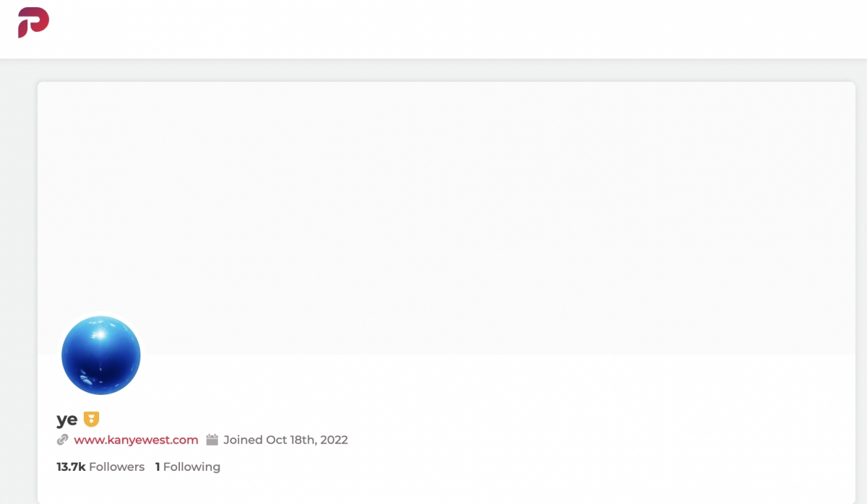Select the username ye
The image size is (867, 504).
[x=67, y=420]
